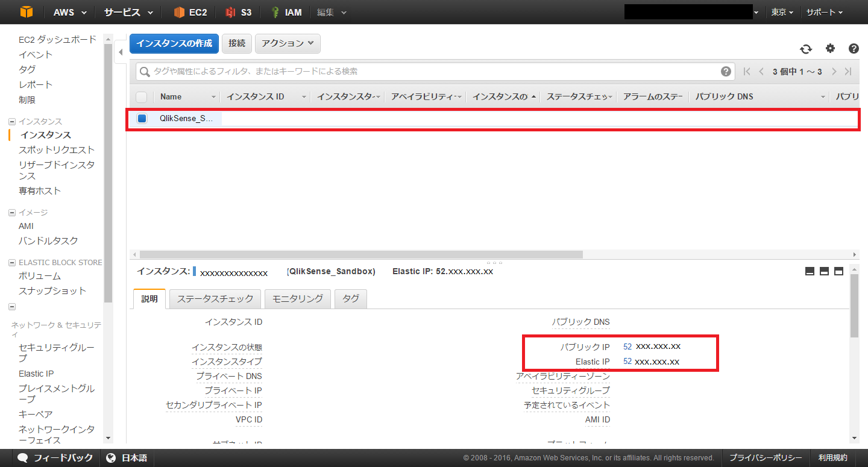
Task: Collapse the left navigation pane arrow
Action: [x=121, y=52]
